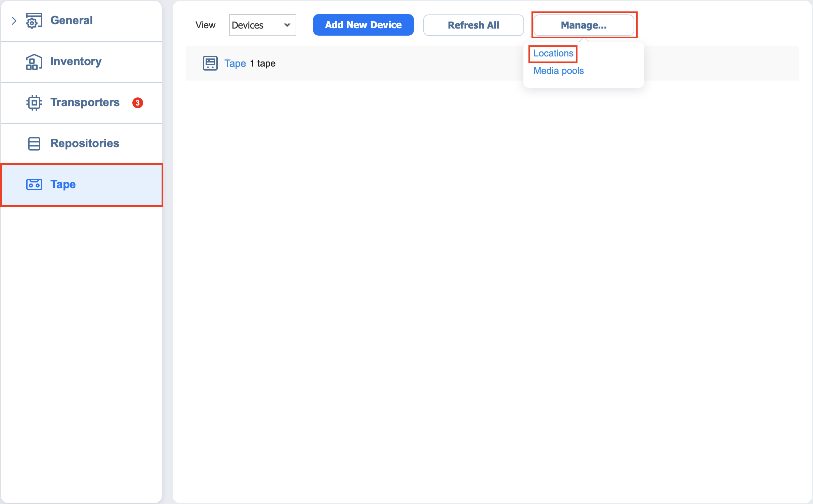Open the Tape device link
813x504 pixels.
[235, 64]
